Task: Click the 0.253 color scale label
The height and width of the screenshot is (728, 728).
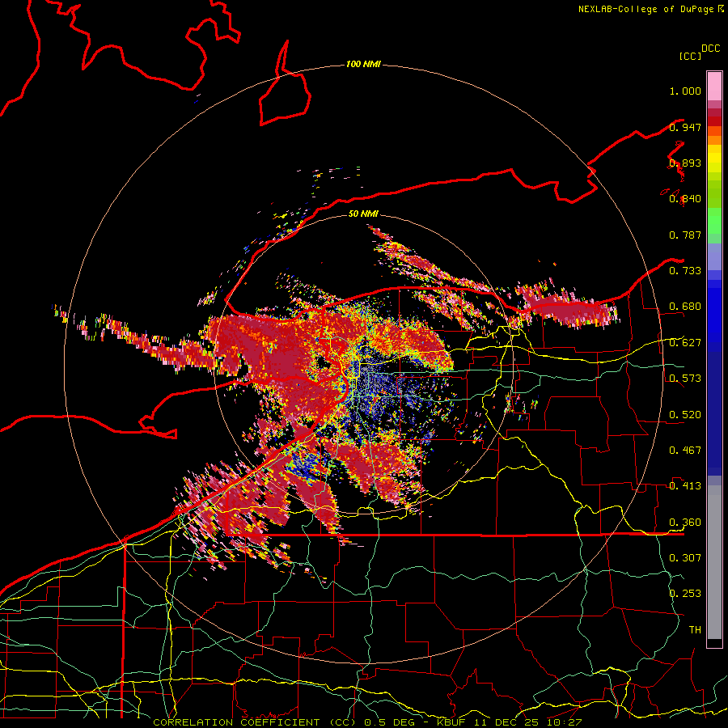Action: tap(685, 594)
